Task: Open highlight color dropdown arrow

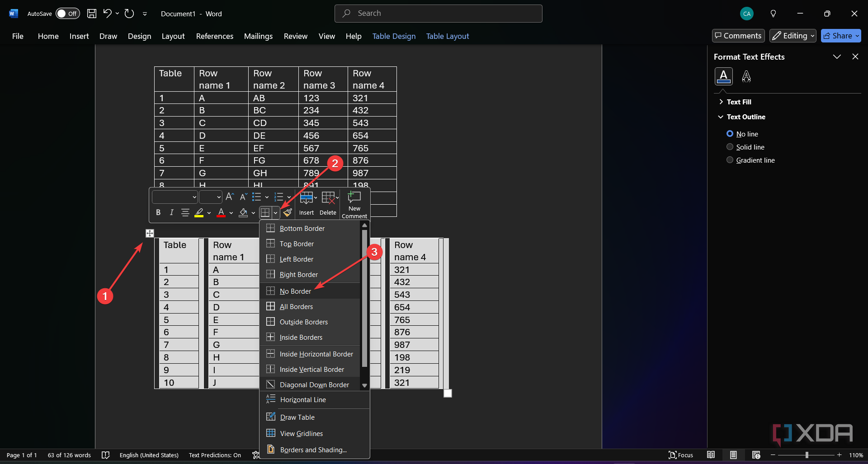Action: [x=209, y=213]
